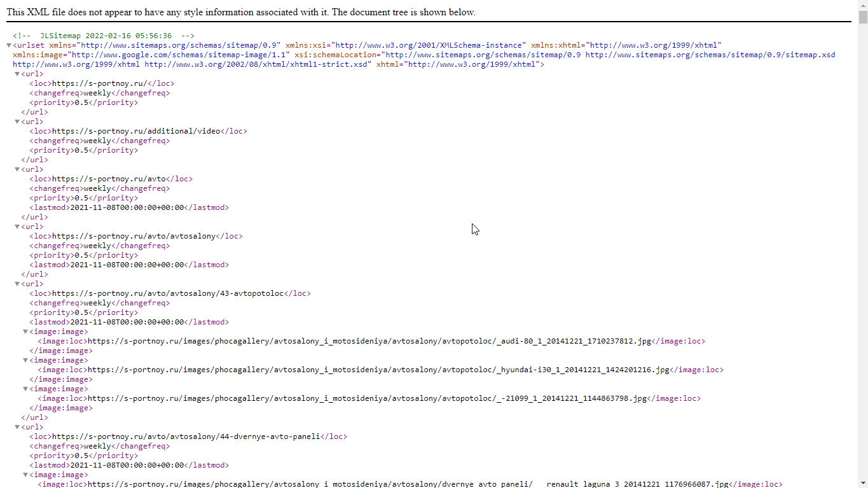Click the scrollbar up arrow

tap(863, 5)
